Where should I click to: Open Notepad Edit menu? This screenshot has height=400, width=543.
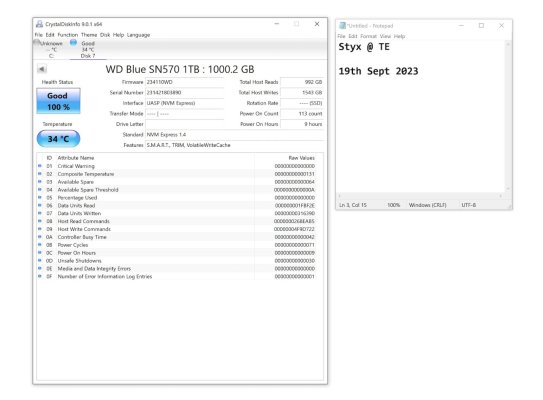coord(353,36)
